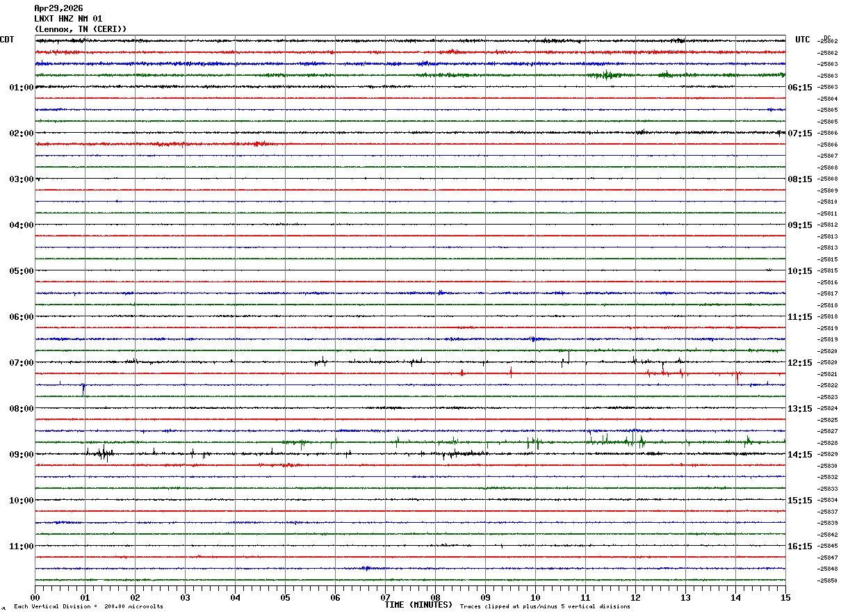This screenshot has height=616, width=841.
Task: Click the "11:15" UTC time label
Action: [x=800, y=317]
